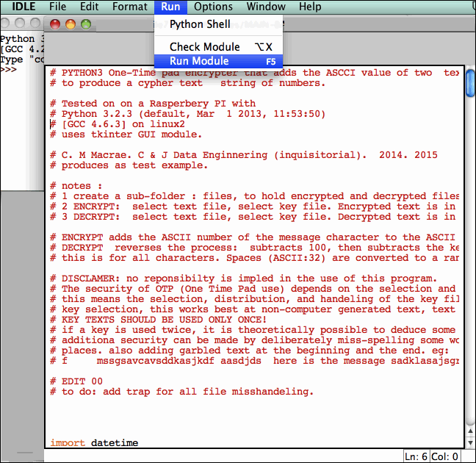The height and width of the screenshot is (463, 476).
Task: Click the green zoom button of editor window
Action: (86, 24)
